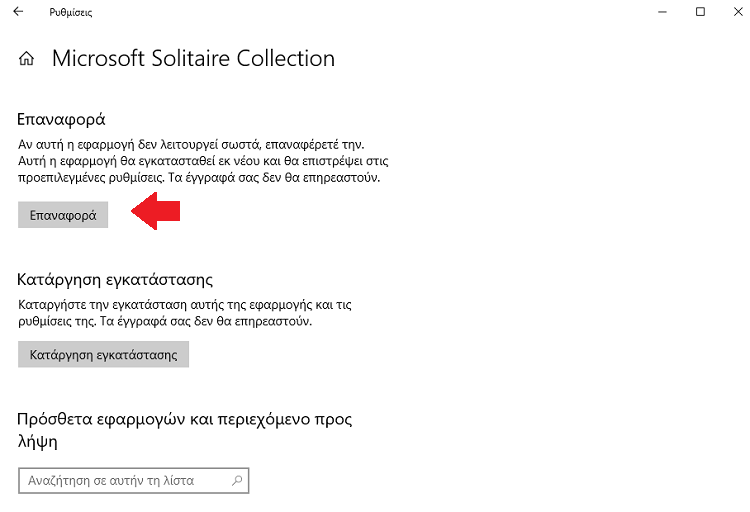Minimize the Ρυθμίσεις window
This screenshot has width=750, height=512.
[x=662, y=11]
